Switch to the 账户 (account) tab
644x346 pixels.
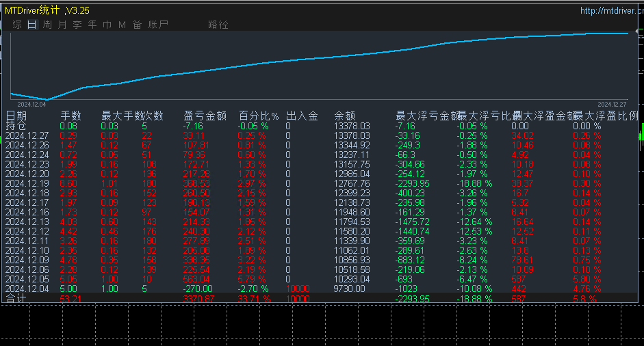pos(158,25)
